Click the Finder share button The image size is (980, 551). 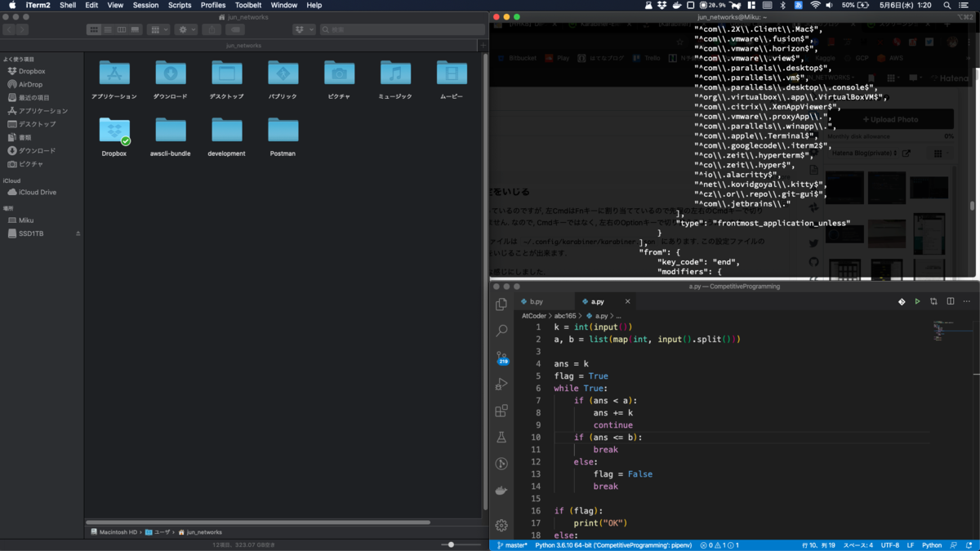211,29
